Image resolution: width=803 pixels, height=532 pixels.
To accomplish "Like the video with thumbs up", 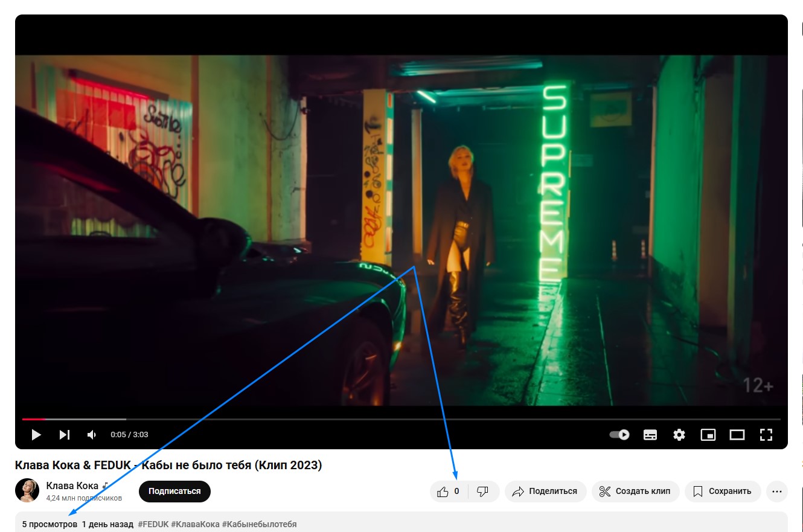I will (449, 492).
